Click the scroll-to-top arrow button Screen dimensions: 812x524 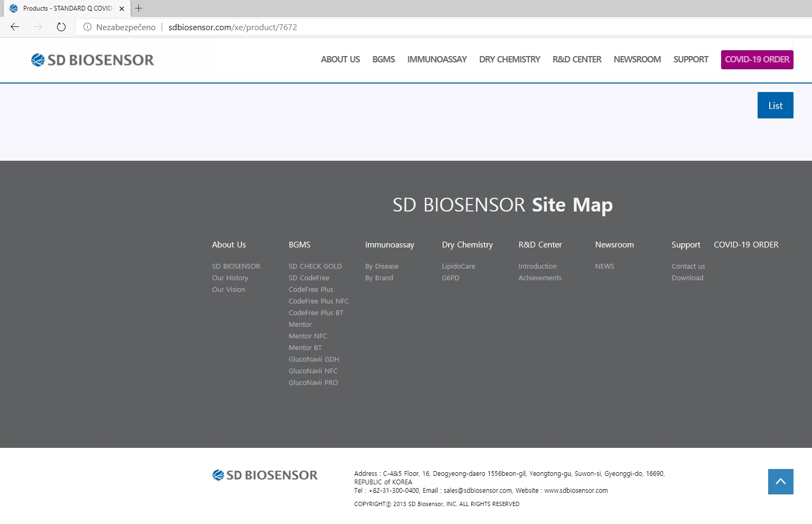tap(781, 482)
